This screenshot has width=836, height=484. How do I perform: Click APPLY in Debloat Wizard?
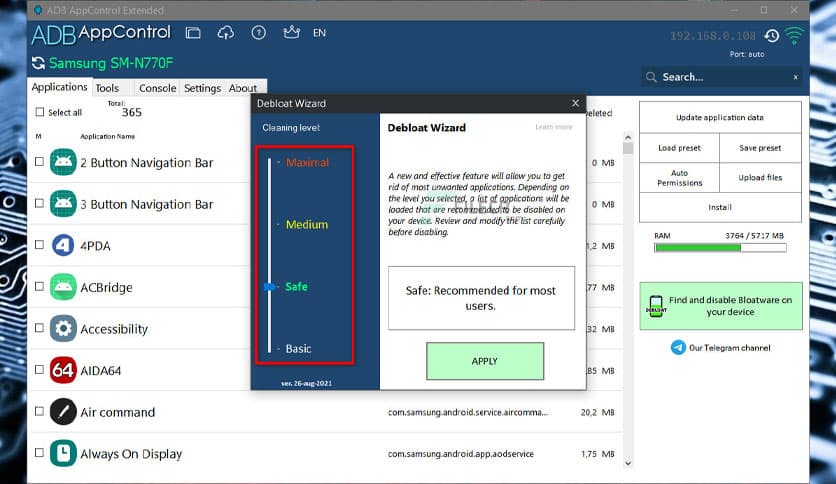(485, 361)
